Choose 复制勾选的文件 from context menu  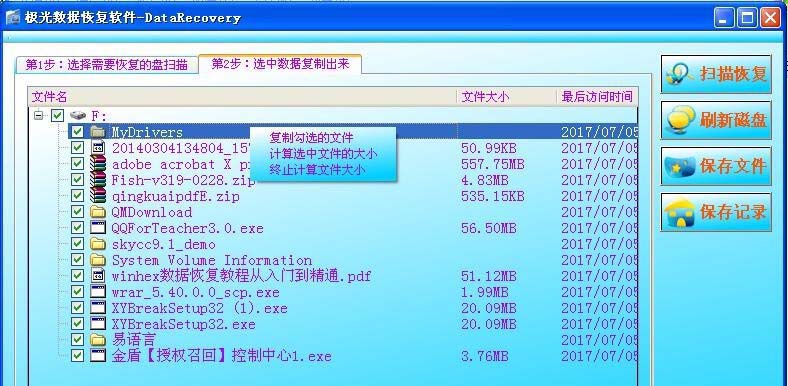coord(312,138)
